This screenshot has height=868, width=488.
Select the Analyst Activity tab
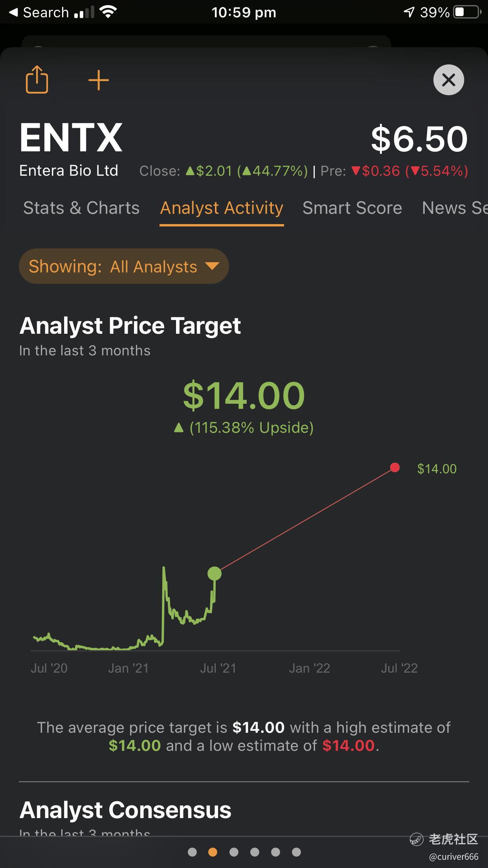222,208
